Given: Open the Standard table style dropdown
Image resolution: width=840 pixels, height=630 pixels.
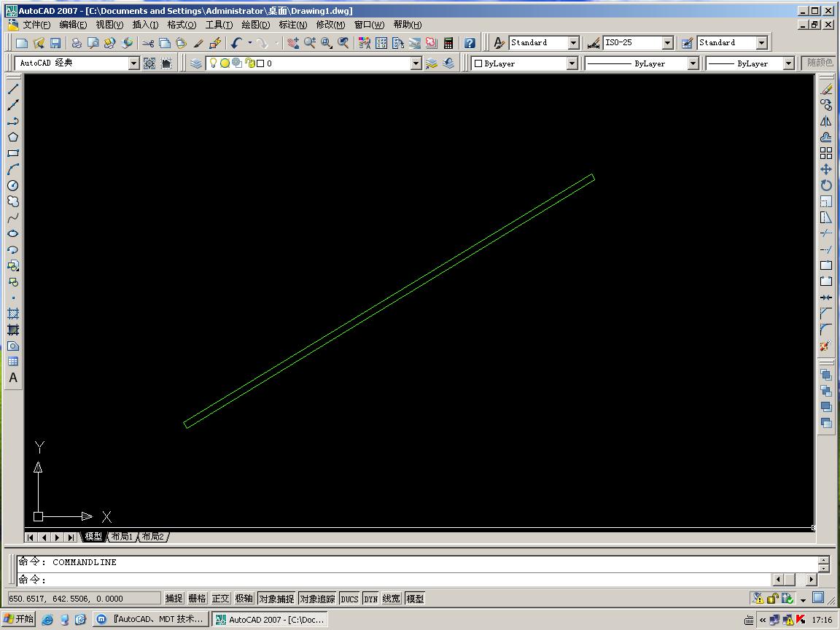Looking at the screenshot, I should click(x=762, y=43).
